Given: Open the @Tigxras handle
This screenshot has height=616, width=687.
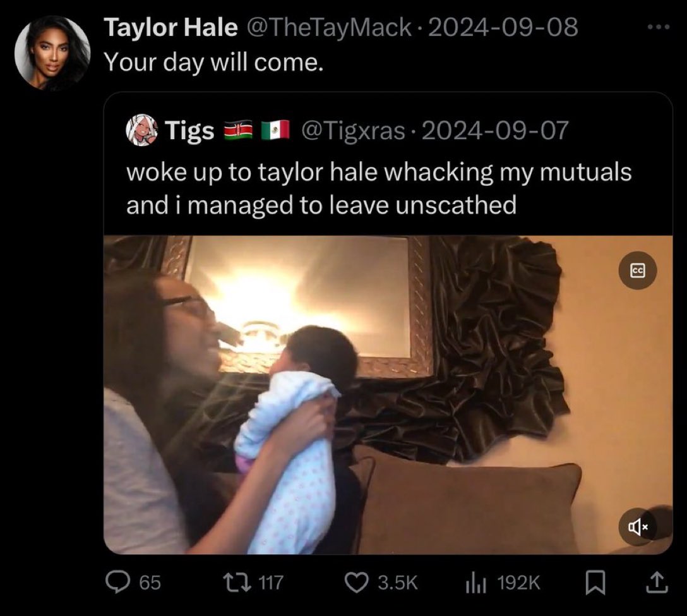Looking at the screenshot, I should tap(353, 131).
